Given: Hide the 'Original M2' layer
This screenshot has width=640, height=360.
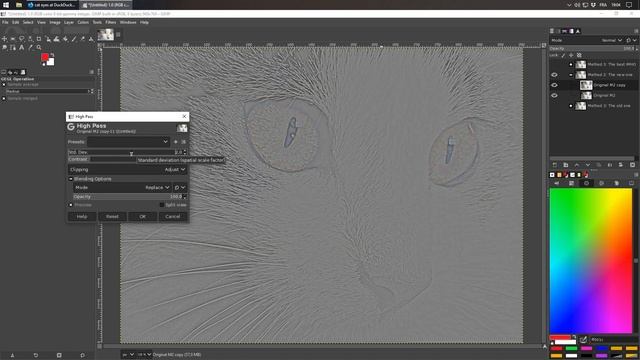Looking at the screenshot, I should pyautogui.click(x=554, y=96).
